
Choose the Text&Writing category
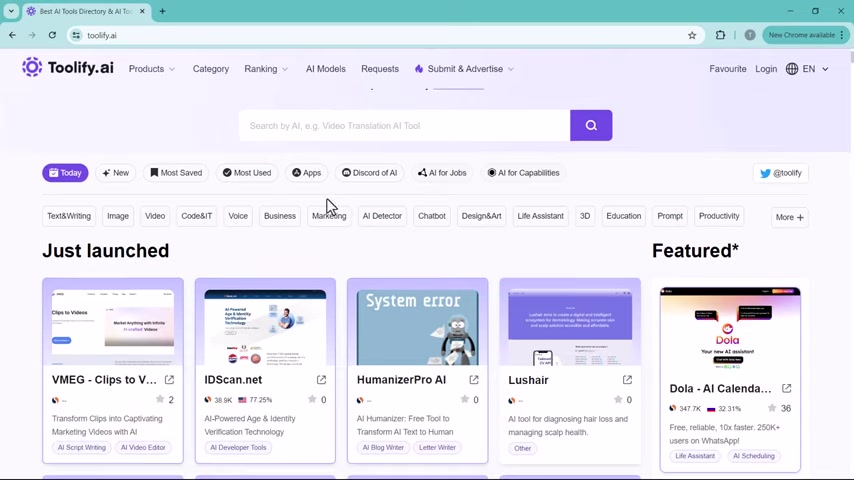(69, 216)
